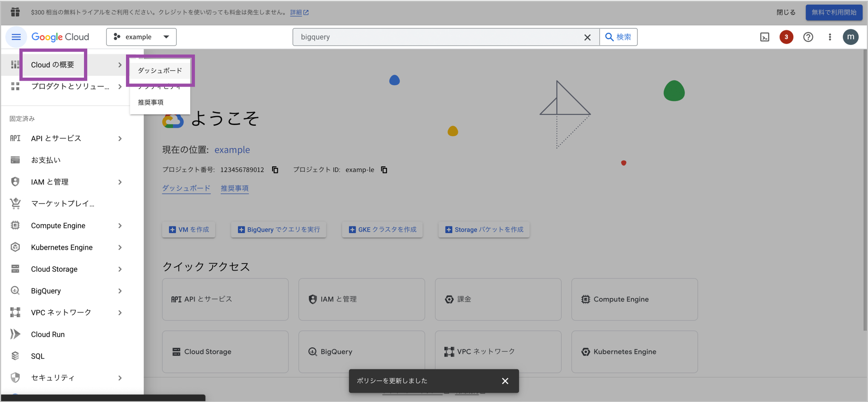Expand the BigQuery submenu arrow
868x402 pixels.
click(120, 291)
